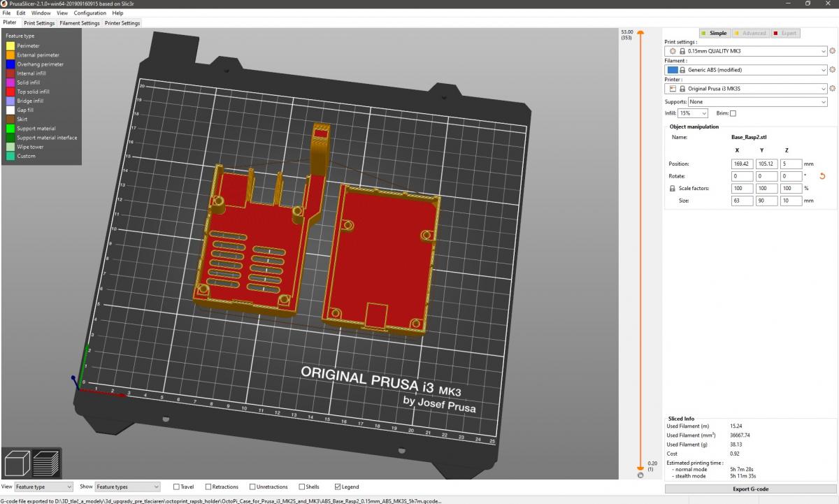Click the Top solid infill red legend swatch
The image size is (839, 504).
(10, 92)
